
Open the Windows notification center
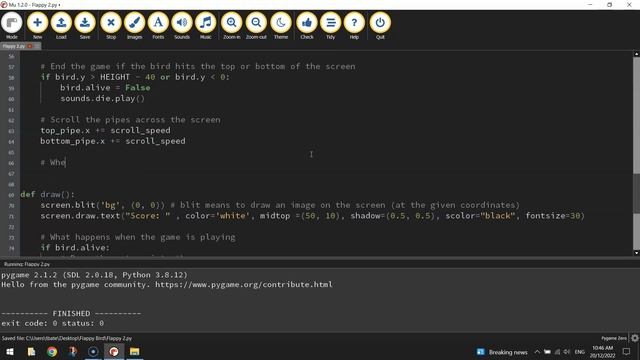click(x=627, y=352)
